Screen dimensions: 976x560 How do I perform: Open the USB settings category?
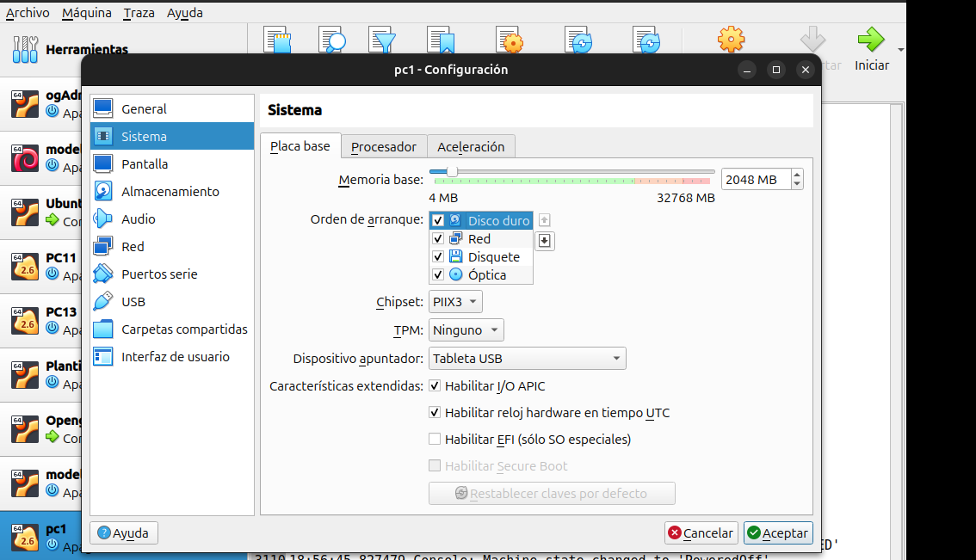click(x=133, y=302)
